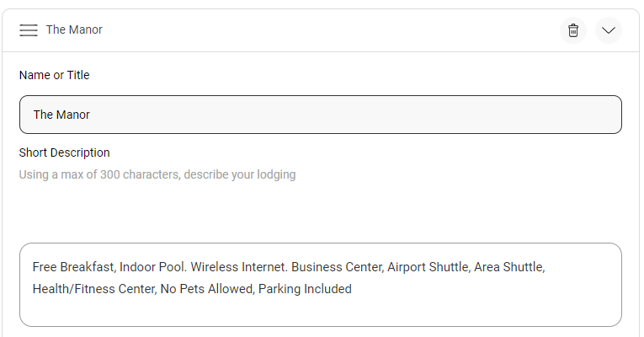Click the Short Description label
The height and width of the screenshot is (337, 644).
coord(64,152)
